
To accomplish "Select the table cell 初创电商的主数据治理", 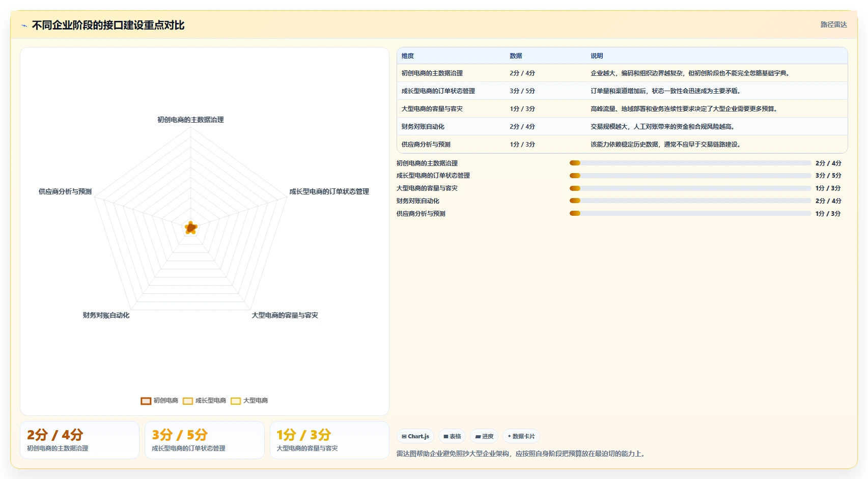I will click(432, 73).
